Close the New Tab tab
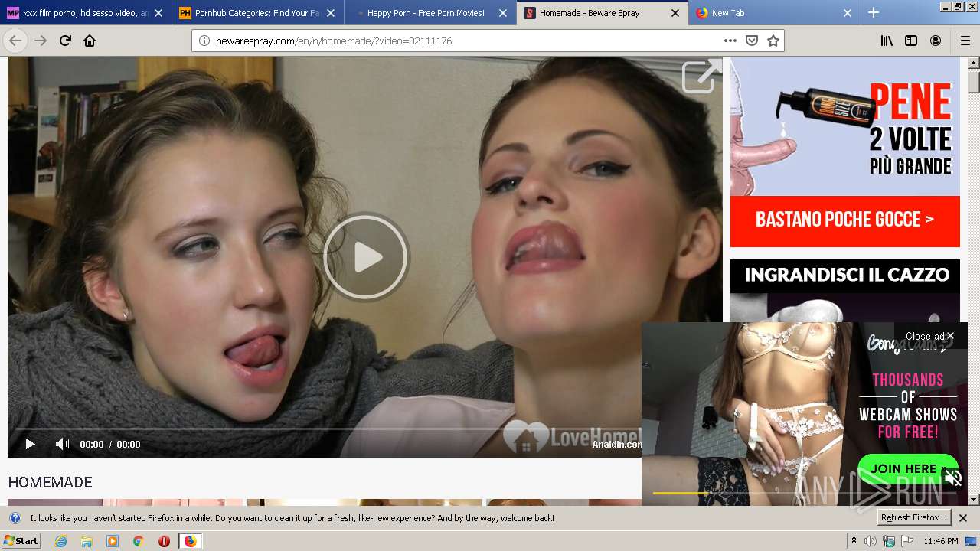980x551 pixels. (x=848, y=13)
